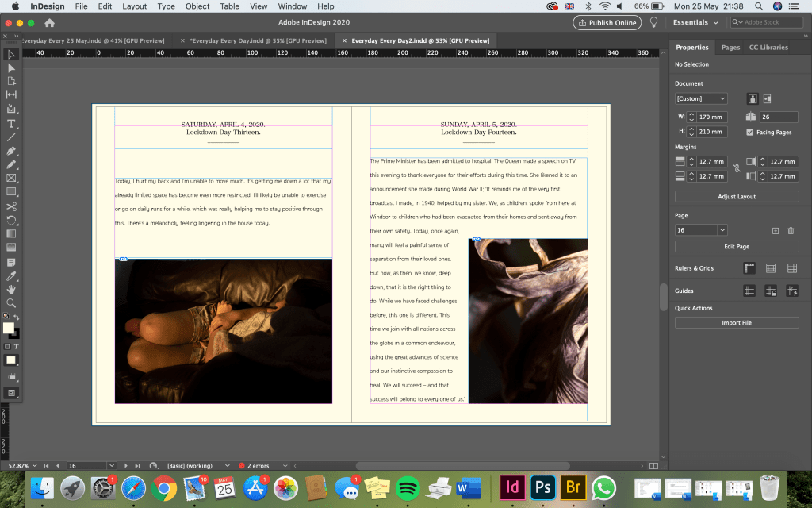Select the Scissors tool in the toolbar
Viewport: 812px width, 508px height.
11,206
